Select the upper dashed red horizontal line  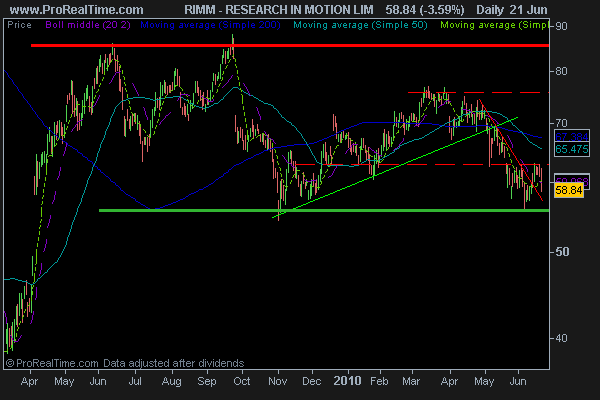click(478, 93)
